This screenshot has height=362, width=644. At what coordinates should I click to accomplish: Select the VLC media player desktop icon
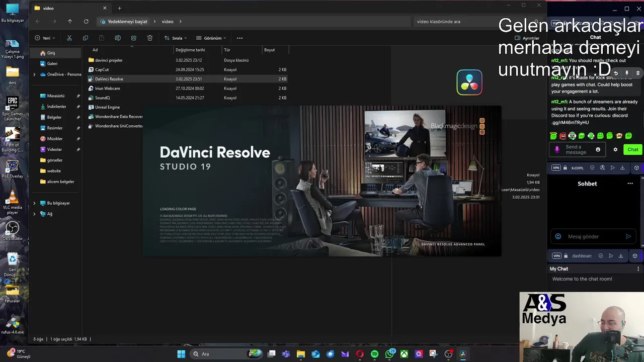point(13,203)
